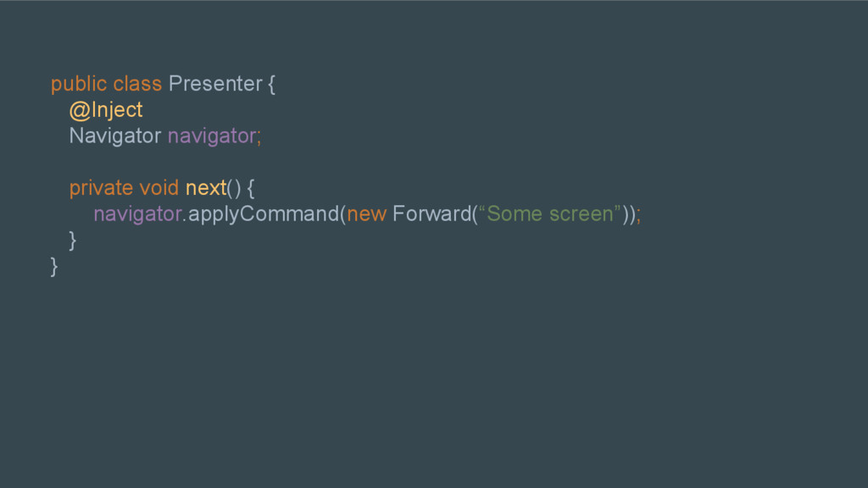Click the opening brace after next()
Viewport: 868px width, 488px height.
[x=251, y=189]
